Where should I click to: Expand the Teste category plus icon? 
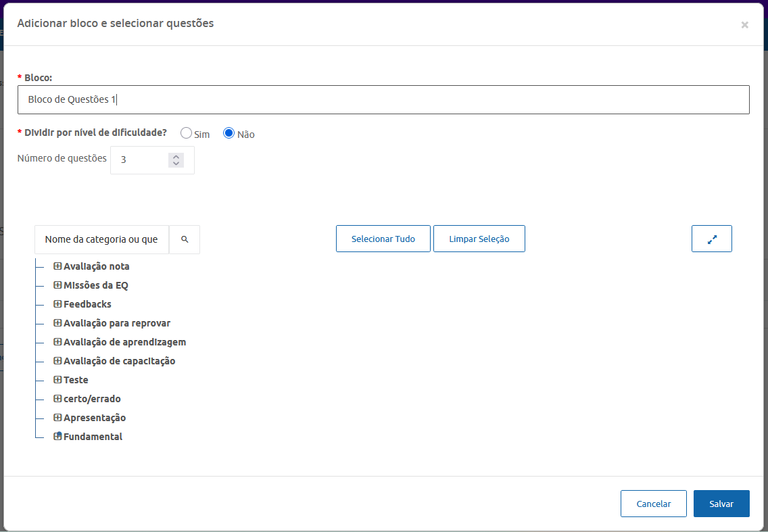pyautogui.click(x=57, y=380)
